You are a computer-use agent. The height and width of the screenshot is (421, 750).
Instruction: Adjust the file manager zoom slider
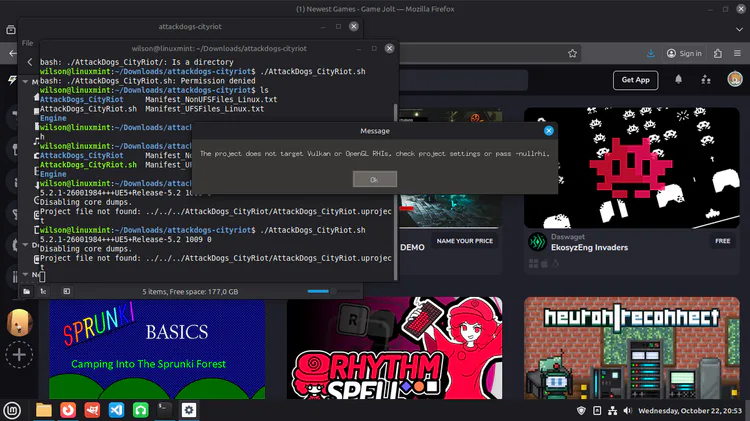tap(333, 291)
